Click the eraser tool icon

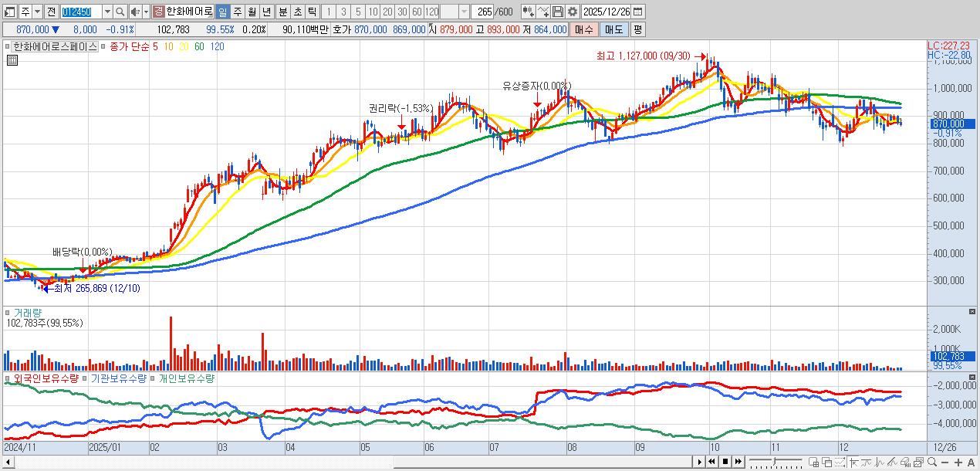tap(905, 462)
